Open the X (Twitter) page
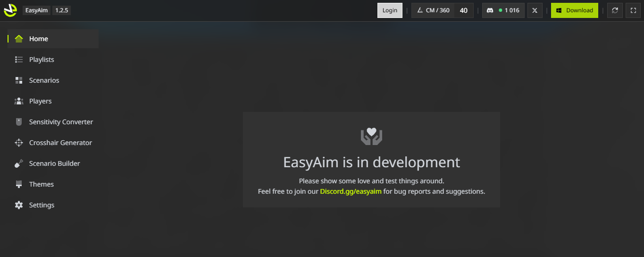644x257 pixels. 534,10
